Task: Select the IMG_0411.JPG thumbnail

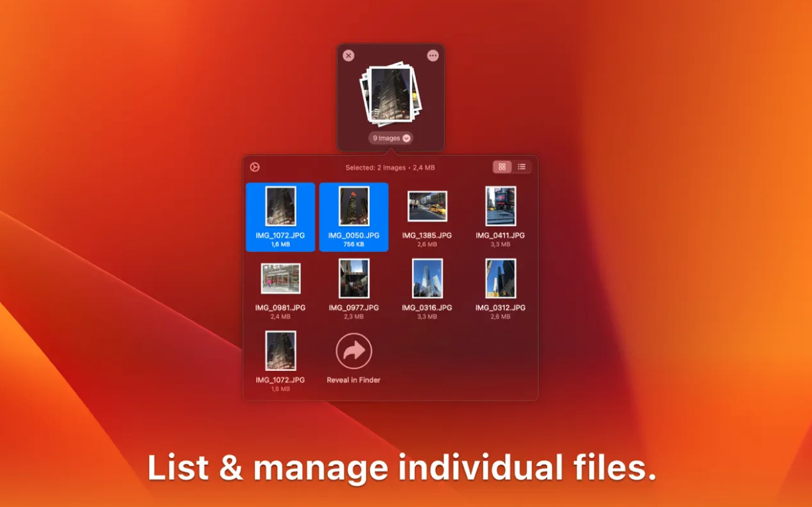Action: point(500,206)
